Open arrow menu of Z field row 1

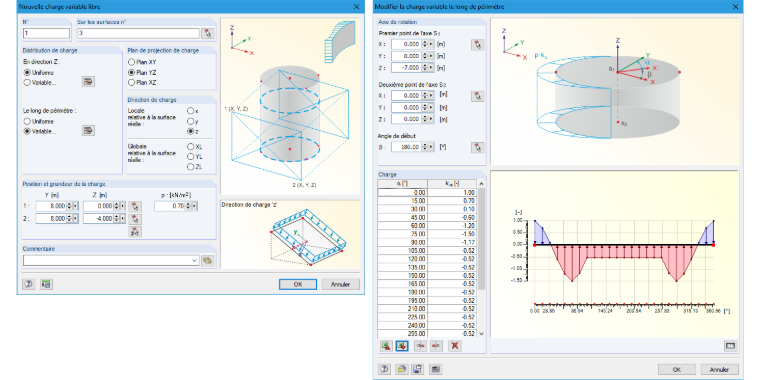click(123, 206)
